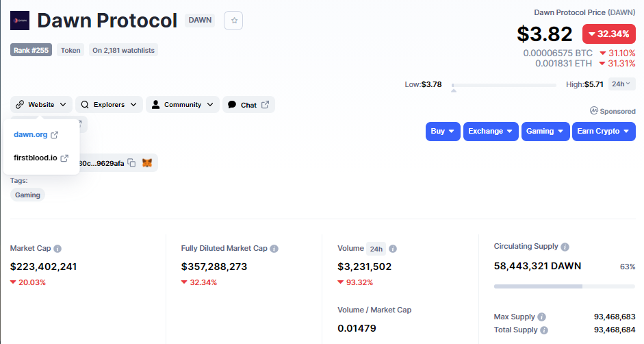
Task: Open the firstblood.io external link icon
Action: tap(64, 158)
